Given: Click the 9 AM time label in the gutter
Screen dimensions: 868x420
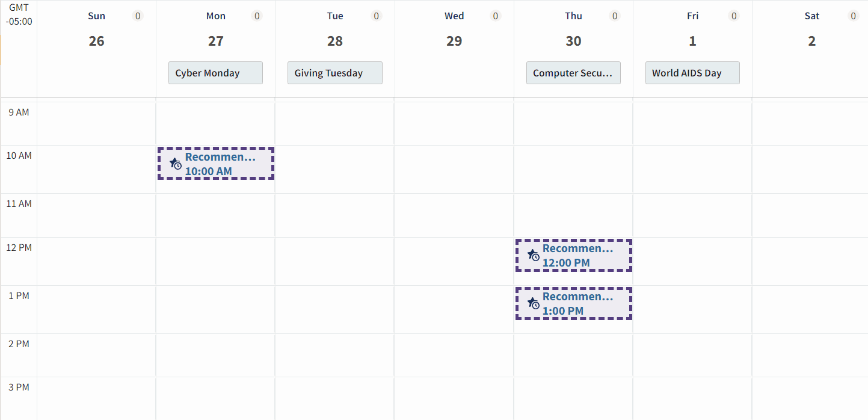Looking at the screenshot, I should tap(19, 111).
